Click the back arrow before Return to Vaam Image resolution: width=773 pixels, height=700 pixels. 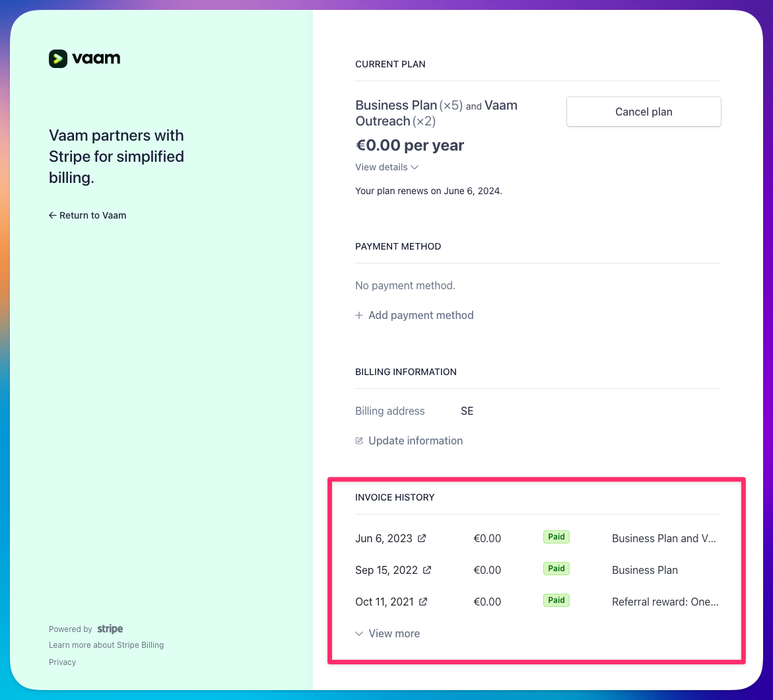click(52, 215)
